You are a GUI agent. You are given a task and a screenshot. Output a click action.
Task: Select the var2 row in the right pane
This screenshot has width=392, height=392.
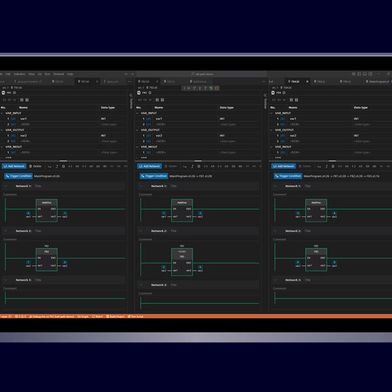[331, 136]
